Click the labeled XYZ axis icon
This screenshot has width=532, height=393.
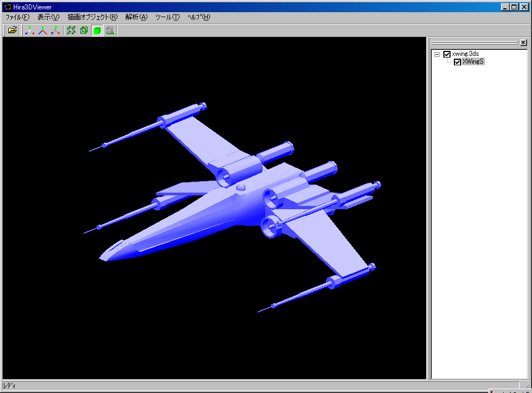pos(55,30)
